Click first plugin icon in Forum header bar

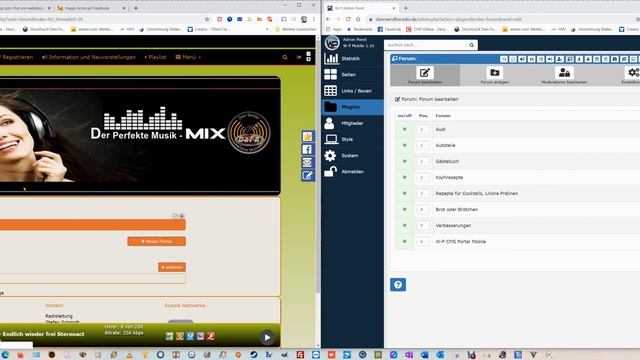tap(504, 59)
